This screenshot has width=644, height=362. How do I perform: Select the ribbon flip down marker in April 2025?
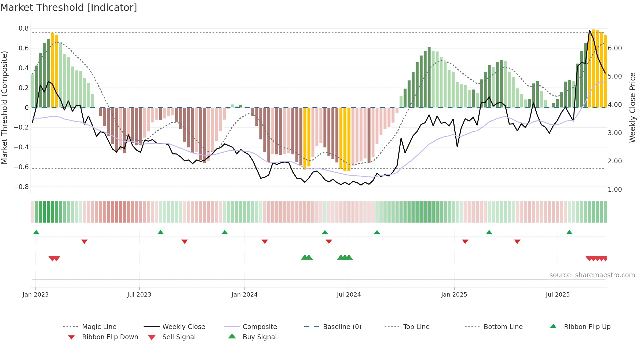coord(517,242)
